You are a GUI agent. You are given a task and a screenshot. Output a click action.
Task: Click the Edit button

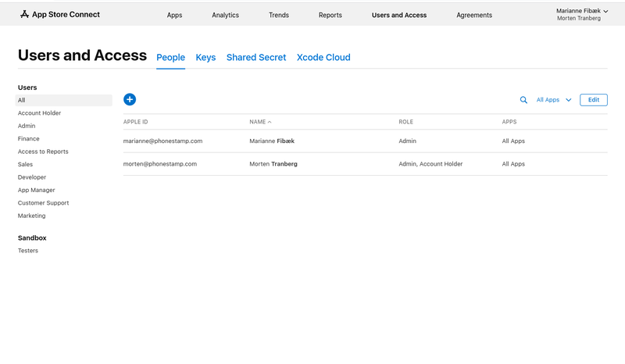(594, 100)
